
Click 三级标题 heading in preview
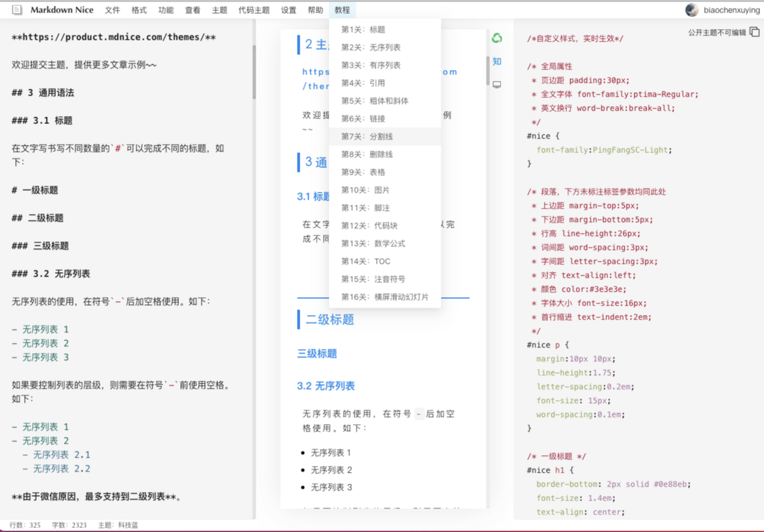pos(317,354)
